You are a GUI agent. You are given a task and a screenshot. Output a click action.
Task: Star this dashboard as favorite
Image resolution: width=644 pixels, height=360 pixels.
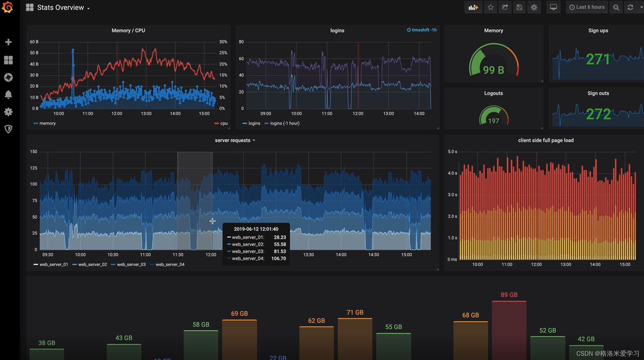click(x=490, y=7)
